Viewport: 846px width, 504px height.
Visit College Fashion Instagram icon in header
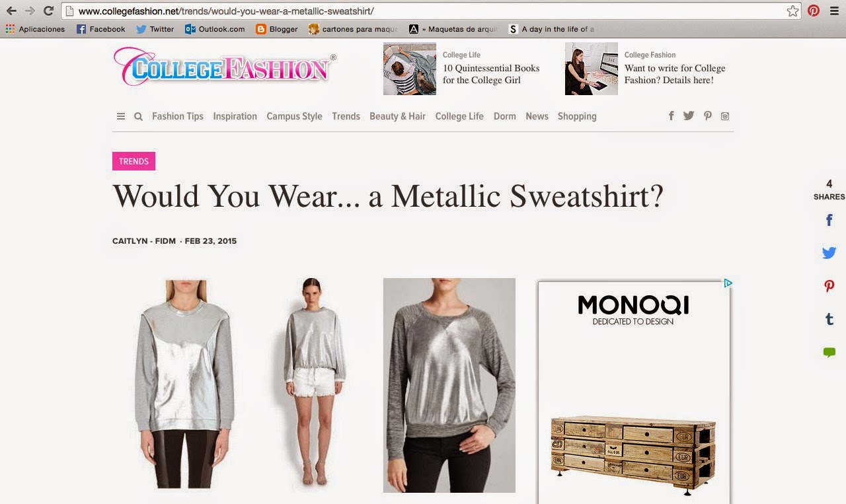(x=725, y=116)
